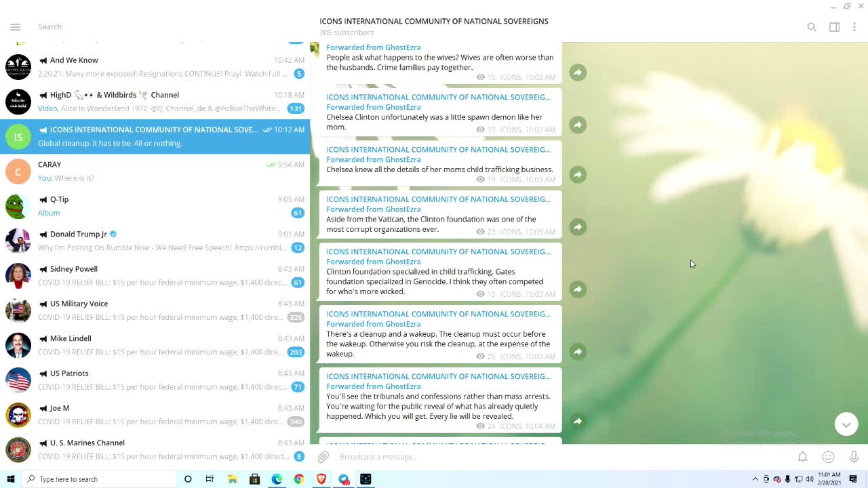Open File Explorer from the taskbar
Viewport: 868px width, 488px height.
[232, 479]
